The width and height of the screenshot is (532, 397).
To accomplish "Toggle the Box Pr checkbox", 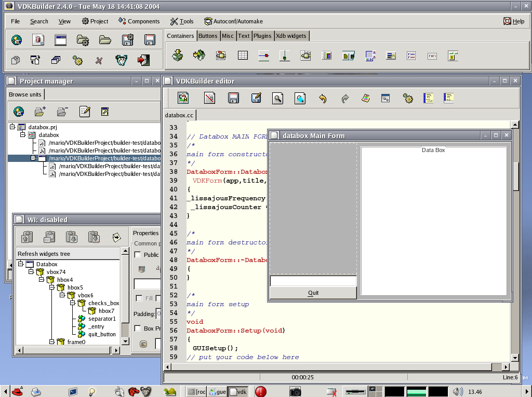I will point(138,328).
